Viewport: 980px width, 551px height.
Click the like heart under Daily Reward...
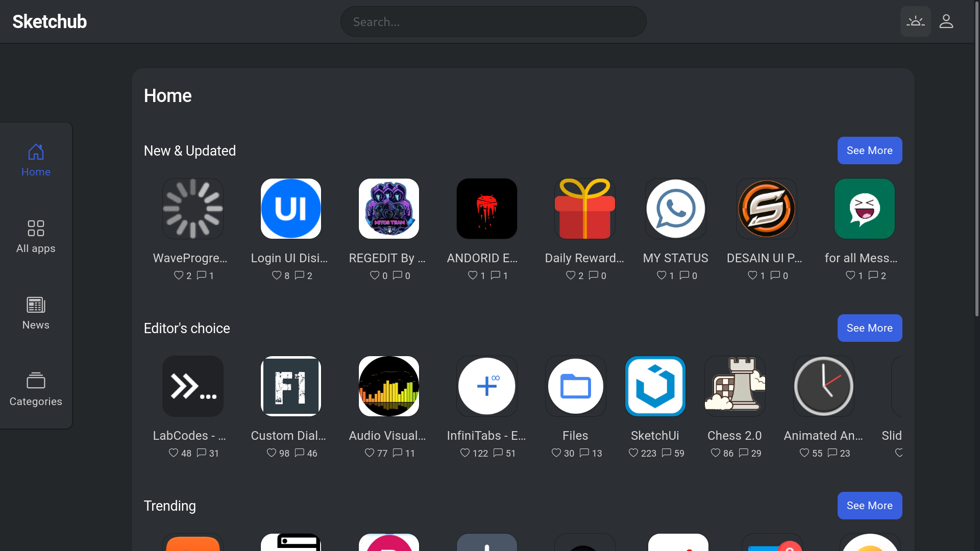point(571,275)
